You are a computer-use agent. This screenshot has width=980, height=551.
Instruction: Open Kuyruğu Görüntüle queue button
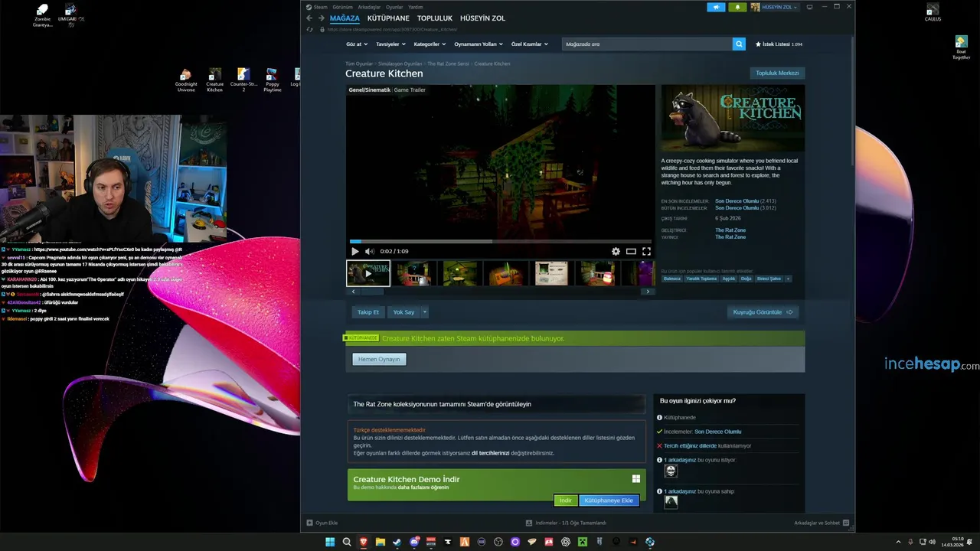[x=763, y=312]
